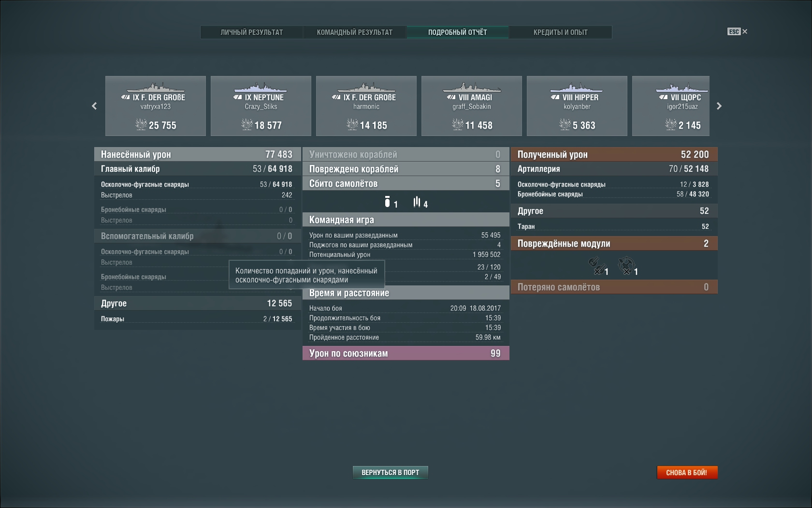Click the Командная игра header
Image resolution: width=812 pixels, height=508 pixels.
point(406,220)
